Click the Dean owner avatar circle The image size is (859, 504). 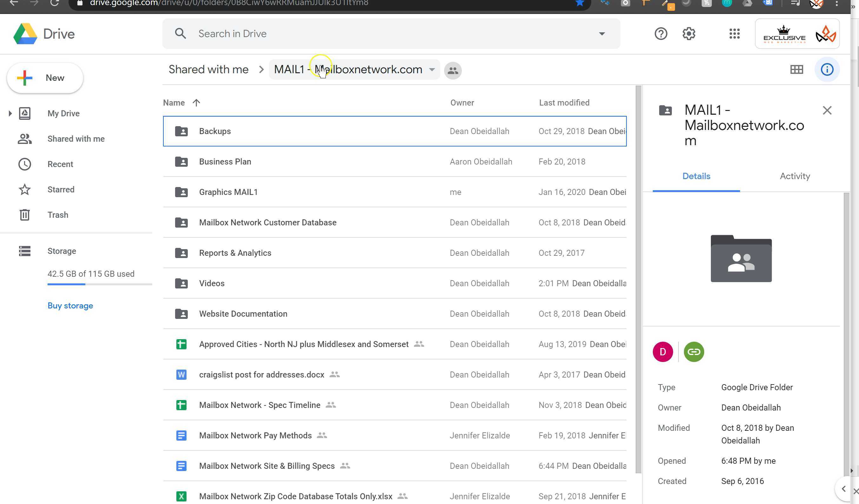coord(662,352)
